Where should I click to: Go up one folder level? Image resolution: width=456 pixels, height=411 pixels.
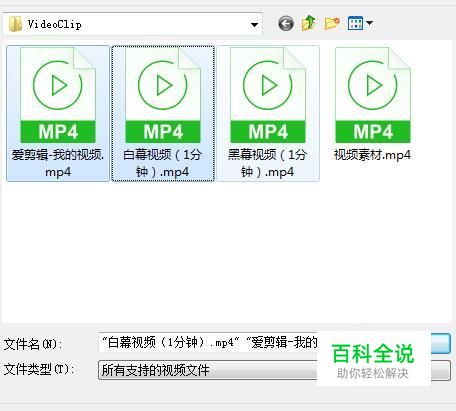click(309, 23)
